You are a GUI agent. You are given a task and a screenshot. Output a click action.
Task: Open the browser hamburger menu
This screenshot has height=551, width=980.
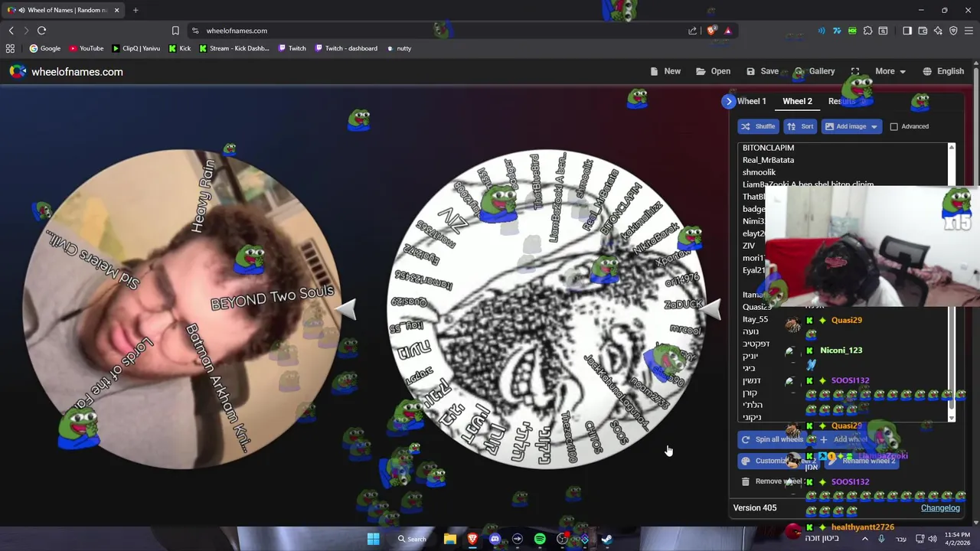pyautogui.click(x=969, y=31)
